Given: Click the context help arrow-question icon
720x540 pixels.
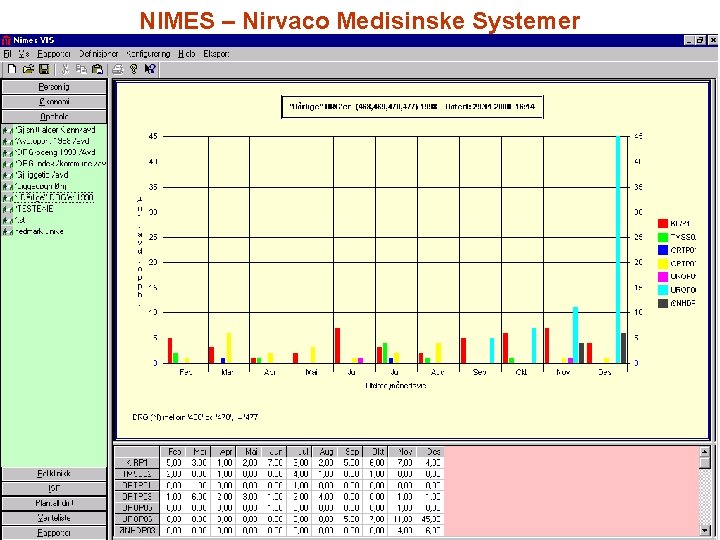Looking at the screenshot, I should pos(150,69).
